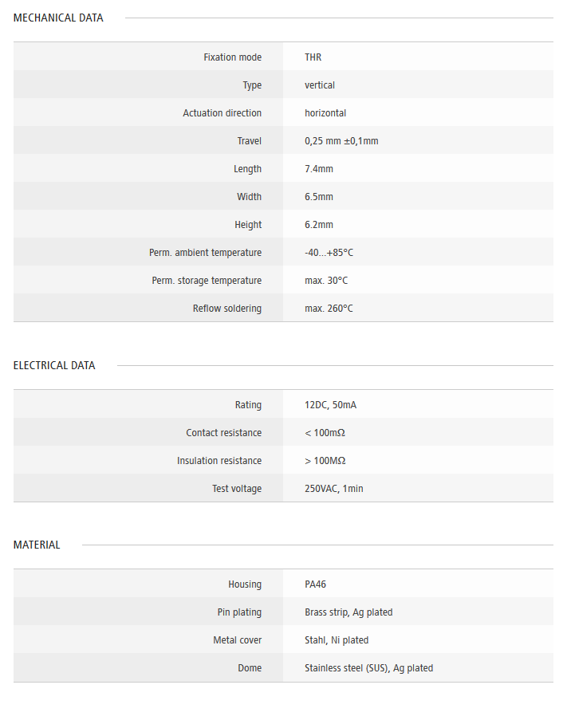
Task: Click the Perm. ambient temperature label
Action: [x=205, y=253]
